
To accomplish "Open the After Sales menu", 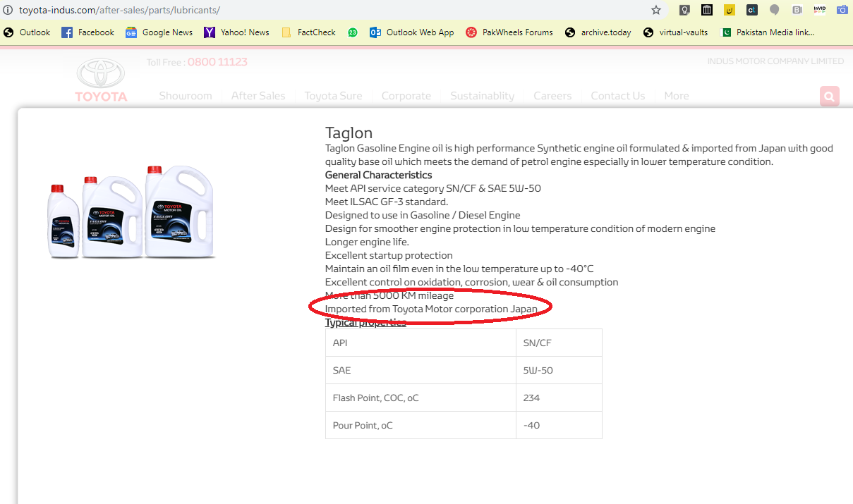I will (x=258, y=96).
